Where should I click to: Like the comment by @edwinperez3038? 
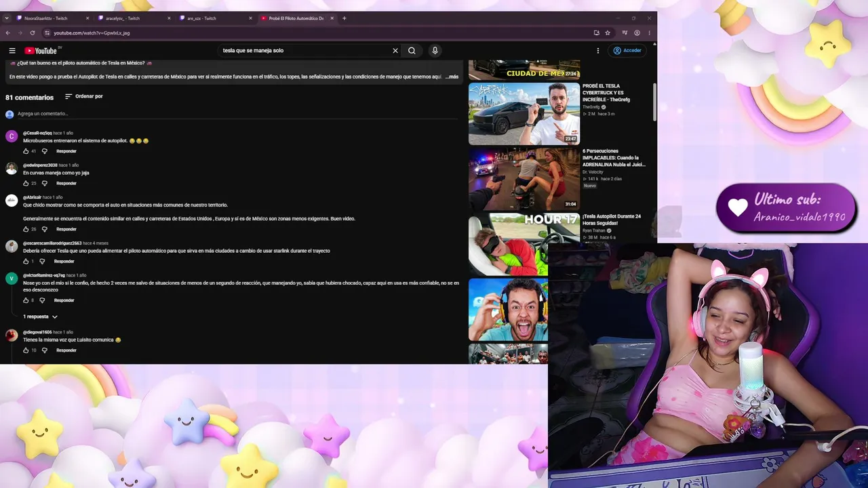[26, 184]
